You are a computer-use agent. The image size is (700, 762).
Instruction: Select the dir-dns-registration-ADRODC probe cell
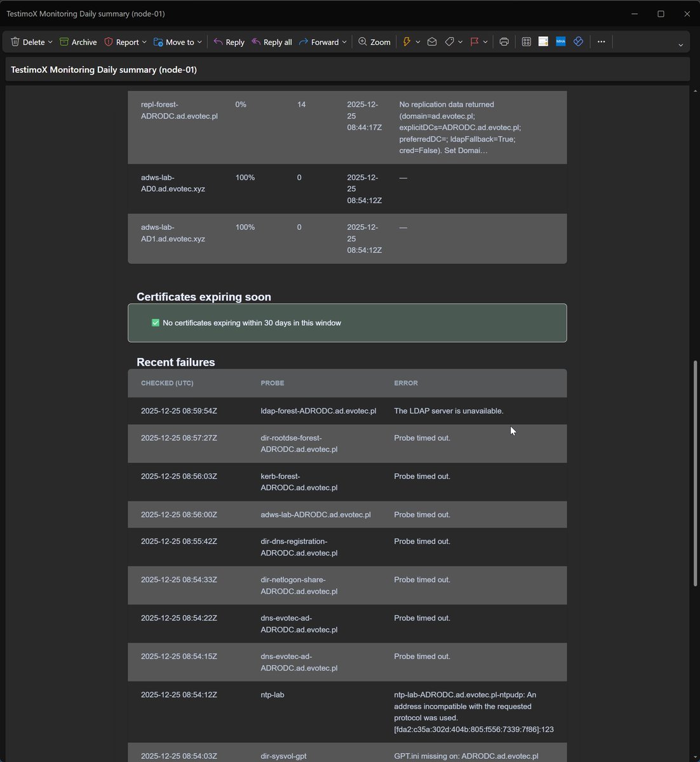299,547
